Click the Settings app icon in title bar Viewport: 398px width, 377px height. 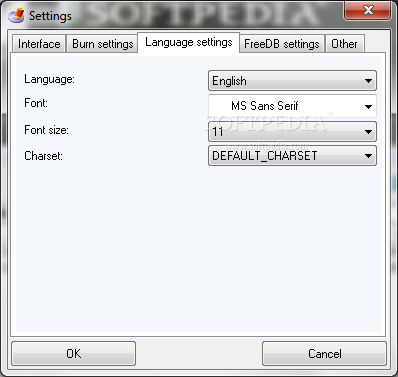coord(16,15)
